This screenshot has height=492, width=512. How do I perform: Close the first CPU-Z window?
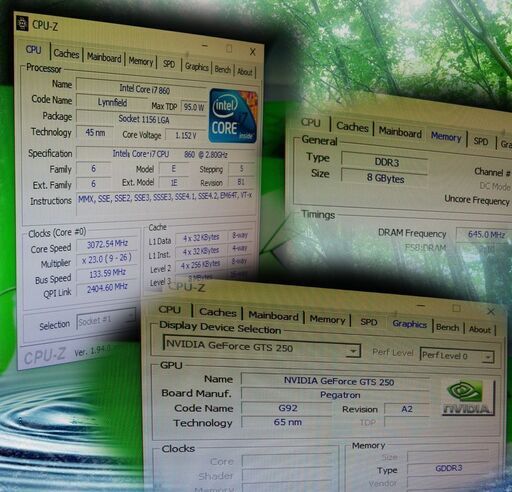pos(252,52)
